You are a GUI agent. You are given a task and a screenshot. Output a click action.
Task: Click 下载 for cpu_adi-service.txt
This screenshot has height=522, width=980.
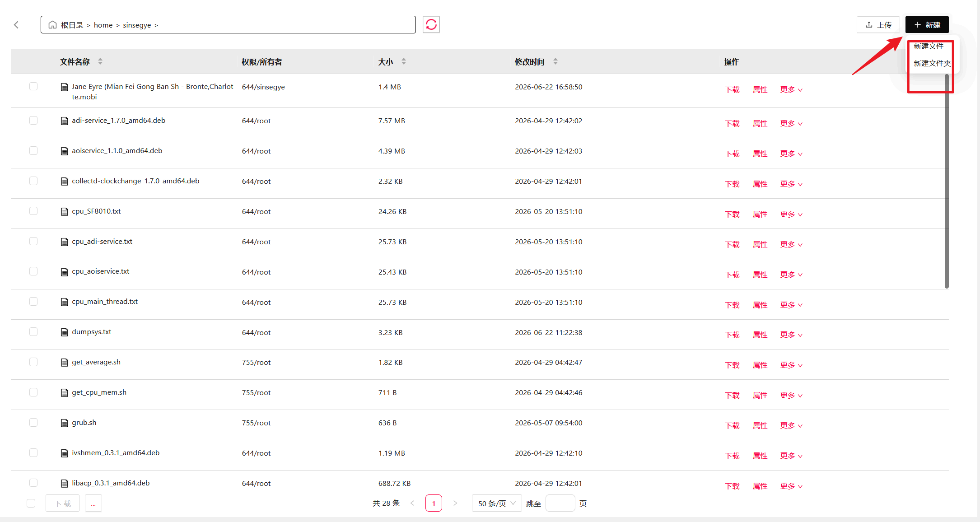732,244
